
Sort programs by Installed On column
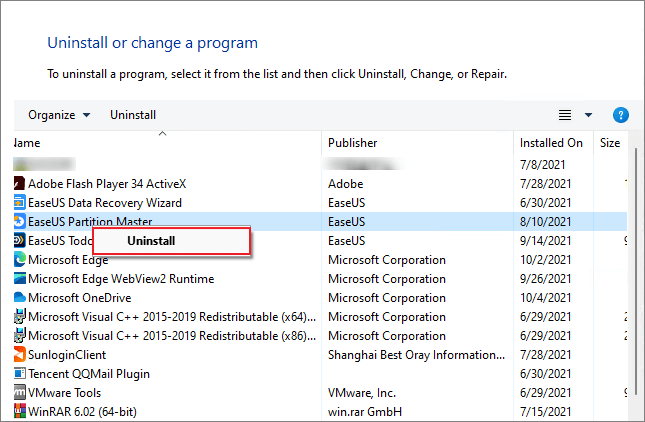[x=551, y=143]
